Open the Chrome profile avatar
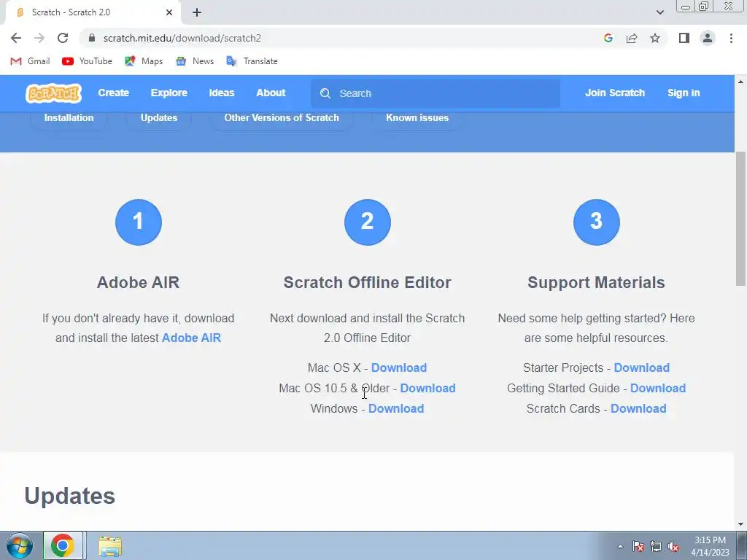 click(708, 38)
